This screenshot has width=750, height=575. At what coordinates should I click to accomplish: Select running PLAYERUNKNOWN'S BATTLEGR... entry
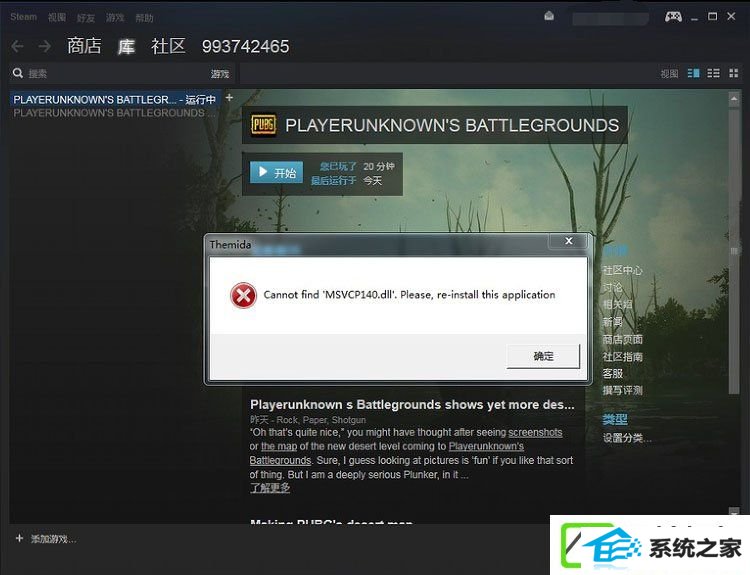pos(115,100)
